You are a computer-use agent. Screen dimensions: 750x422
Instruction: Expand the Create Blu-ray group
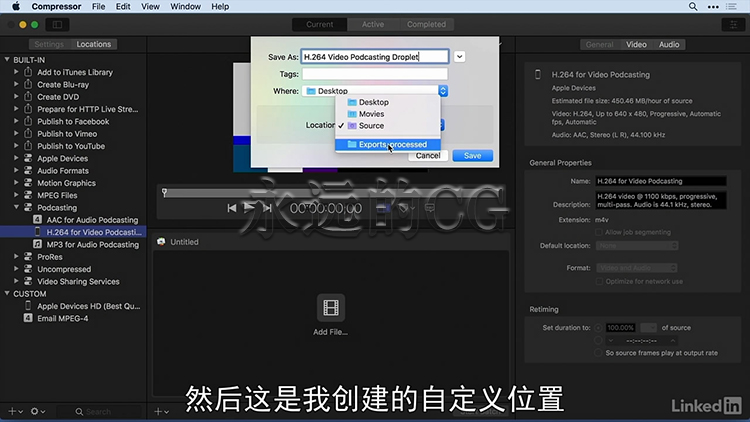[16, 84]
